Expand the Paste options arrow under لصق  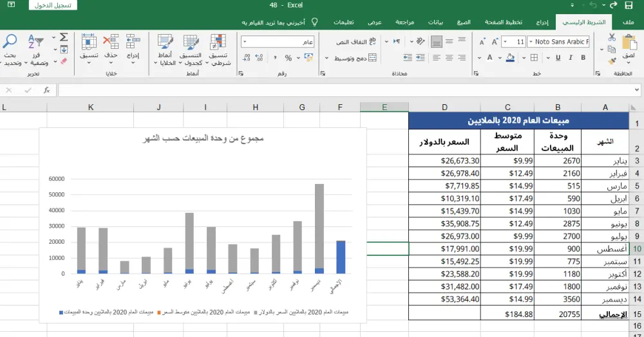click(629, 63)
